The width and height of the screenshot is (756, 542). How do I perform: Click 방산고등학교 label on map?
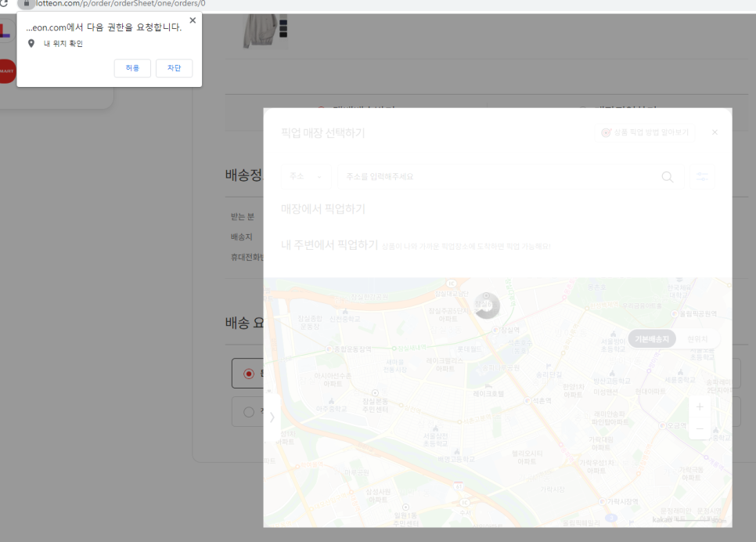pos(612,381)
